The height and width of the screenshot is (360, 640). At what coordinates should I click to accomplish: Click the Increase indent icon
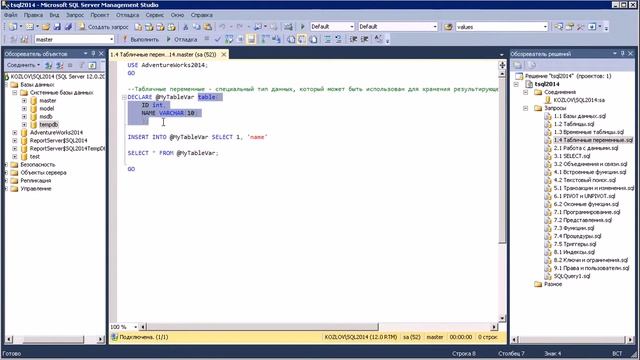(x=364, y=39)
